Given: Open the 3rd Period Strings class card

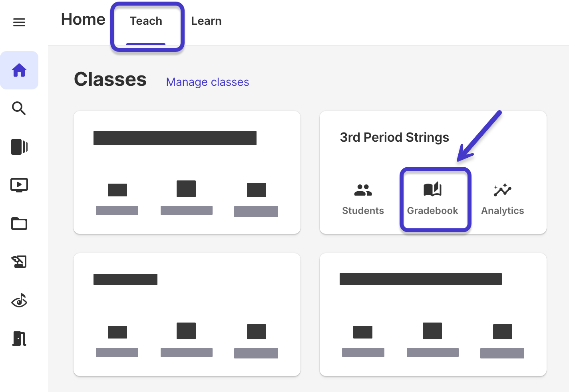Looking at the screenshot, I should [394, 137].
